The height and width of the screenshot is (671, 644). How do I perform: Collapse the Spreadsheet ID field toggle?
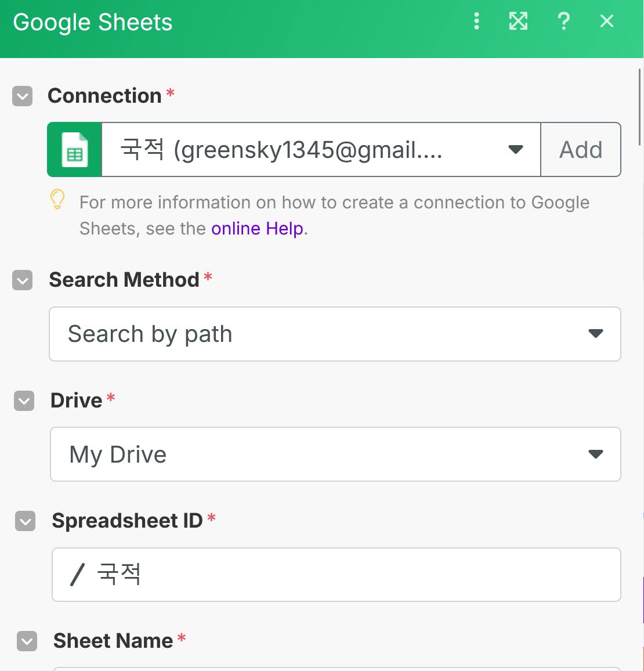pos(25,521)
